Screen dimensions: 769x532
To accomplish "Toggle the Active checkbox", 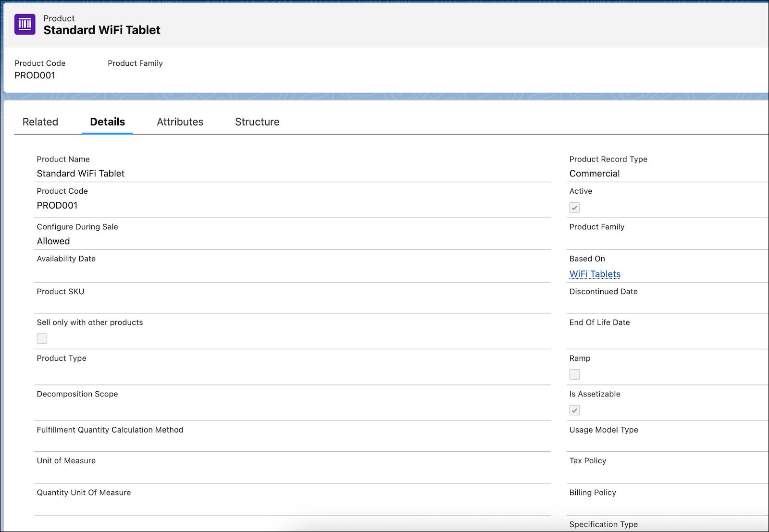I will [x=574, y=208].
